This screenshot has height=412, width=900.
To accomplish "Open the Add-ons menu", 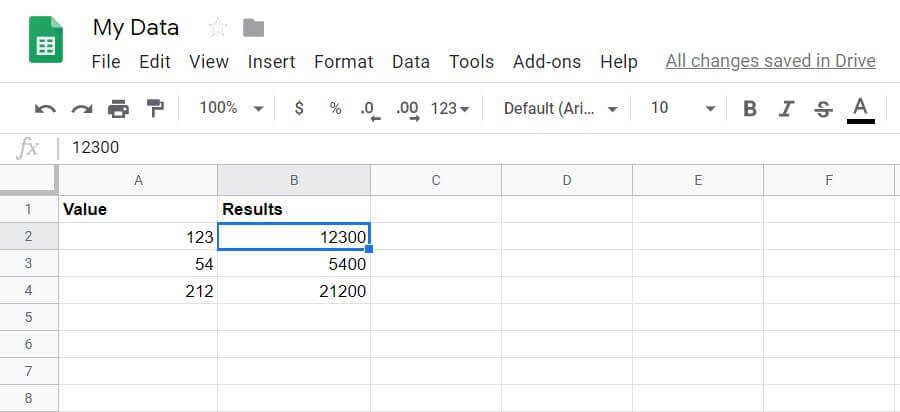I will pyautogui.click(x=546, y=62).
